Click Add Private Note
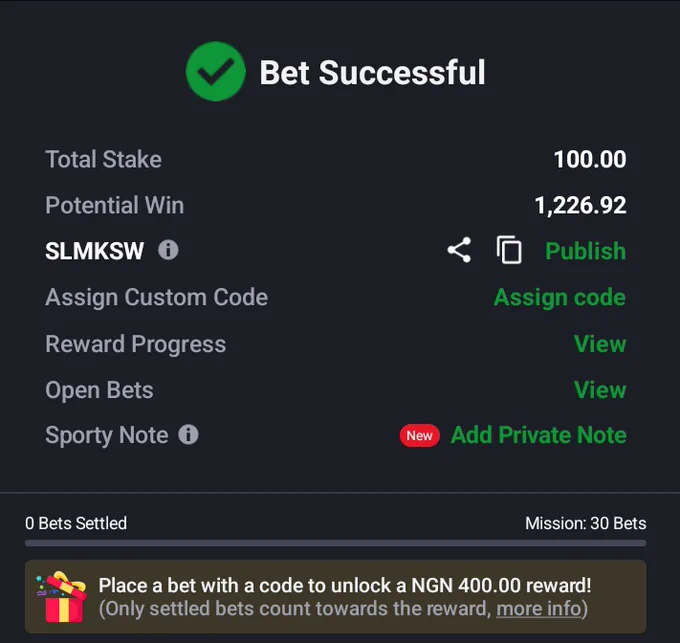 (539, 435)
